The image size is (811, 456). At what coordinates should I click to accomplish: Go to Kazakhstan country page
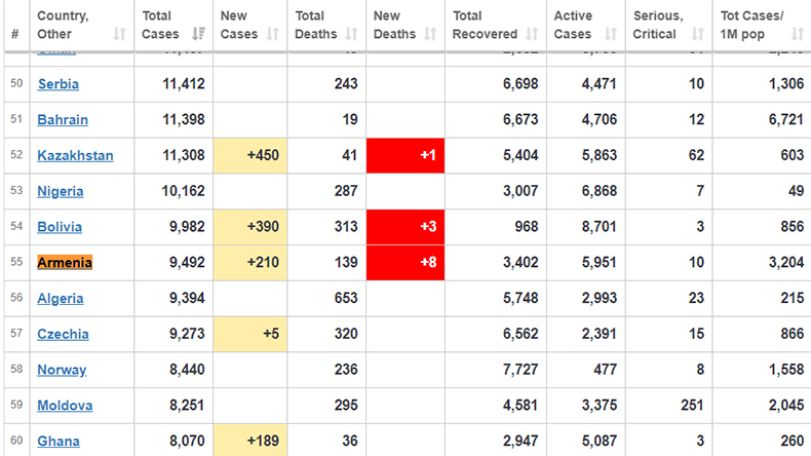pos(75,155)
